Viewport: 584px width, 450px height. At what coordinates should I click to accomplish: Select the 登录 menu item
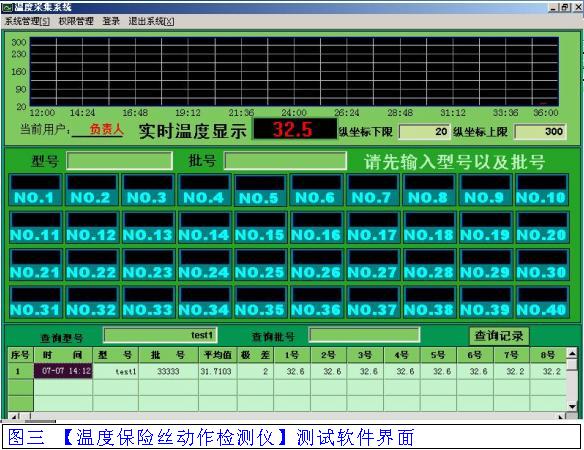[111, 21]
